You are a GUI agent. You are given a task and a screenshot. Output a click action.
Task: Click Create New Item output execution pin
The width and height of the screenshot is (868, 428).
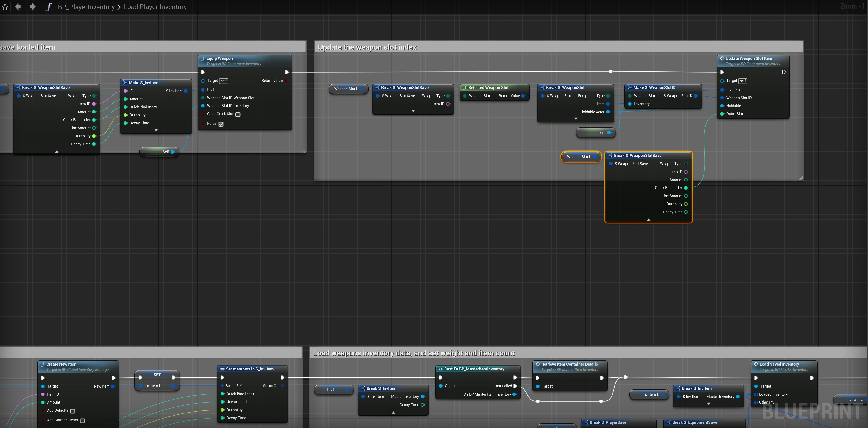point(114,378)
